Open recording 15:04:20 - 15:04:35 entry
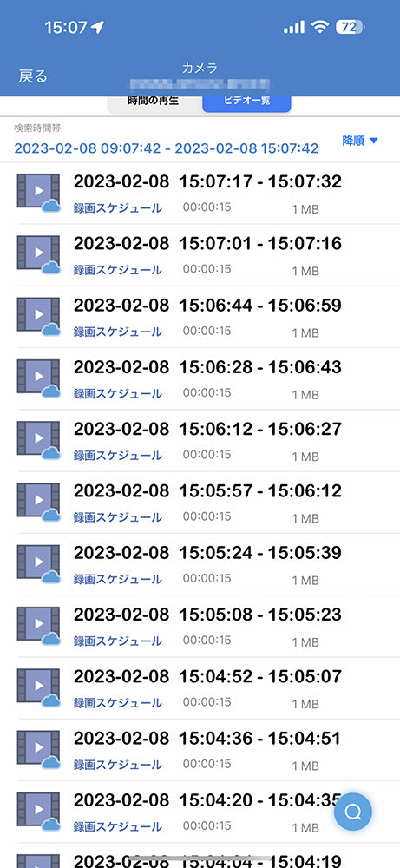The width and height of the screenshot is (400, 868). 200,812
